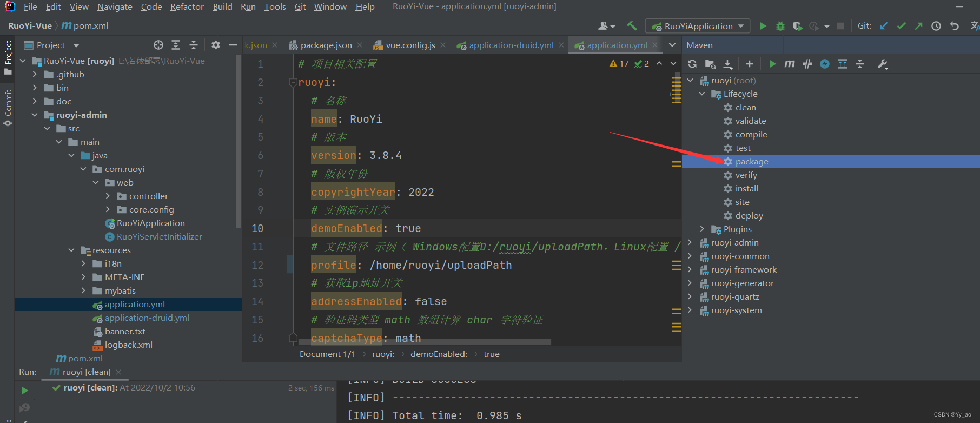
Task: Collapse all in Project panel
Action: pyautogui.click(x=194, y=45)
